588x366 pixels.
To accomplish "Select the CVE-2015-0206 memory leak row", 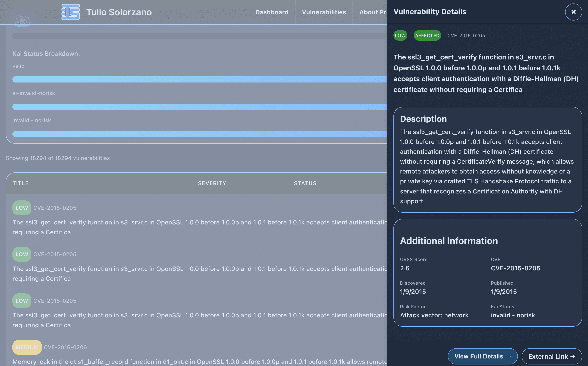I will (x=170, y=353).
